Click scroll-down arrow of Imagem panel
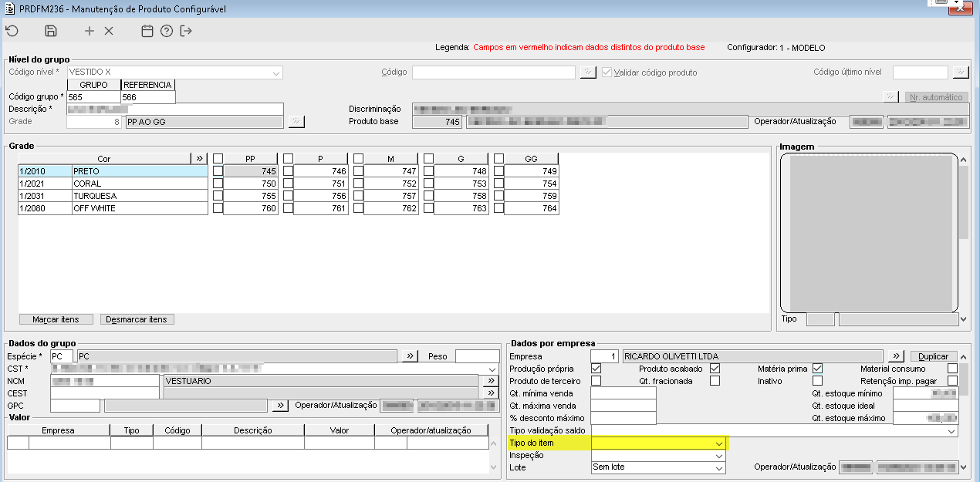The height and width of the screenshot is (482, 980). tap(964, 319)
